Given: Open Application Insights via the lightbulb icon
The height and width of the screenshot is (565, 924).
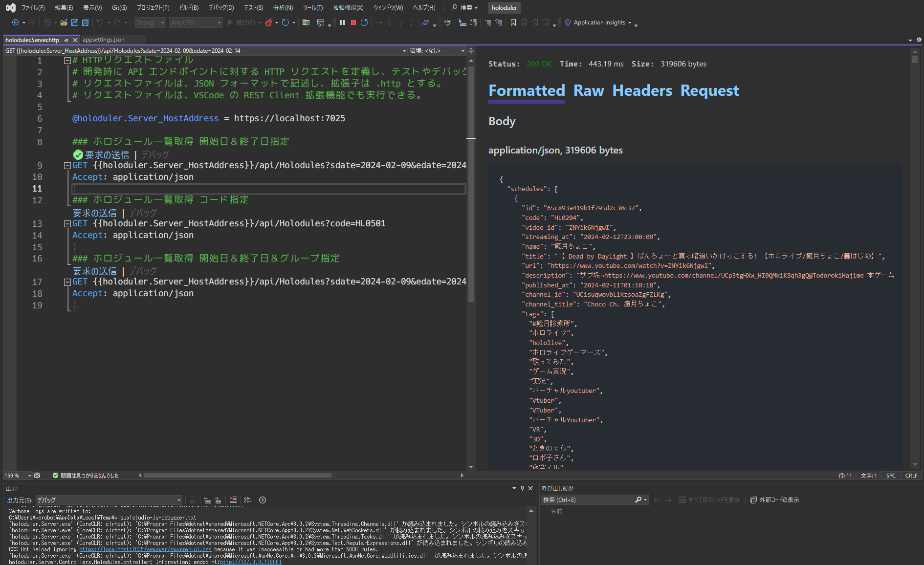Looking at the screenshot, I should (x=568, y=22).
